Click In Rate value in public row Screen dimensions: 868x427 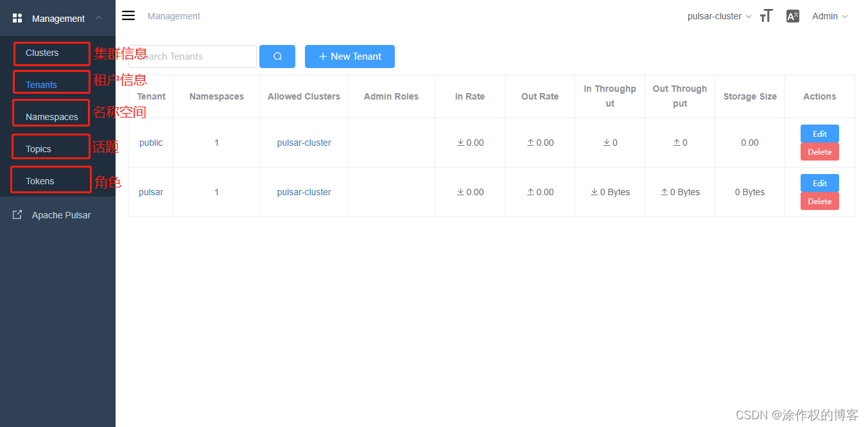[470, 143]
